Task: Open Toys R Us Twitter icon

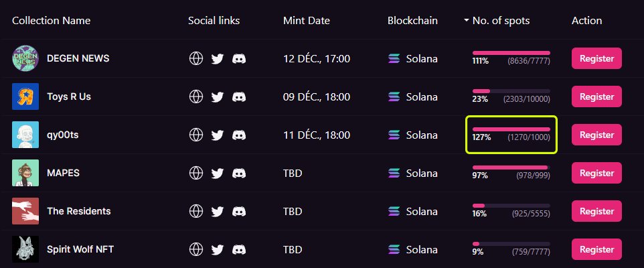Action: pos(218,97)
